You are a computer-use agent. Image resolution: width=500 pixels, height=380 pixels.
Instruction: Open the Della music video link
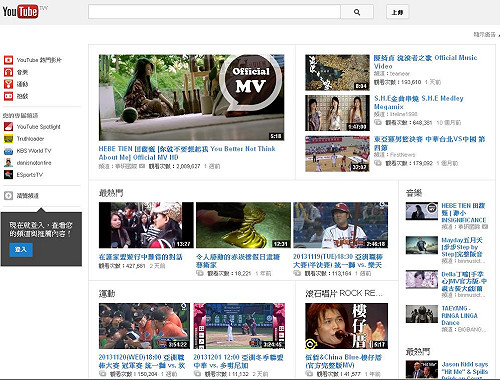click(464, 281)
